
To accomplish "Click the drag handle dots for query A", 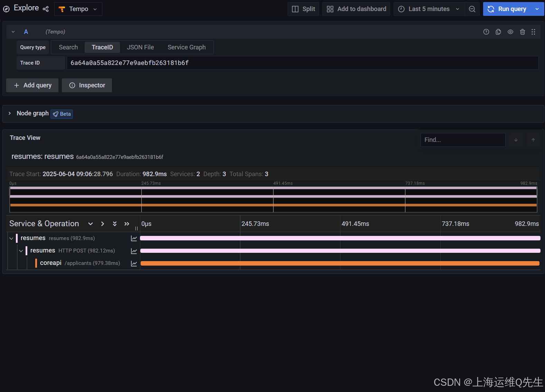I will [x=533, y=32].
